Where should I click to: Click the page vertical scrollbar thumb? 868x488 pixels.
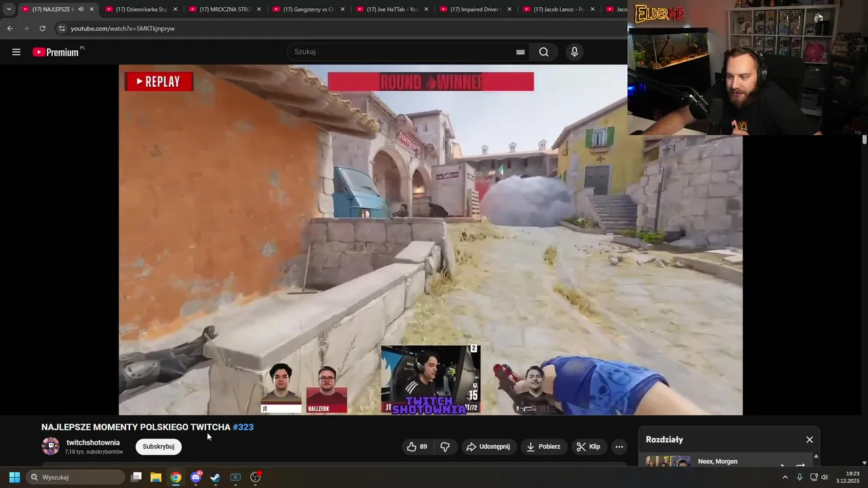(x=865, y=140)
